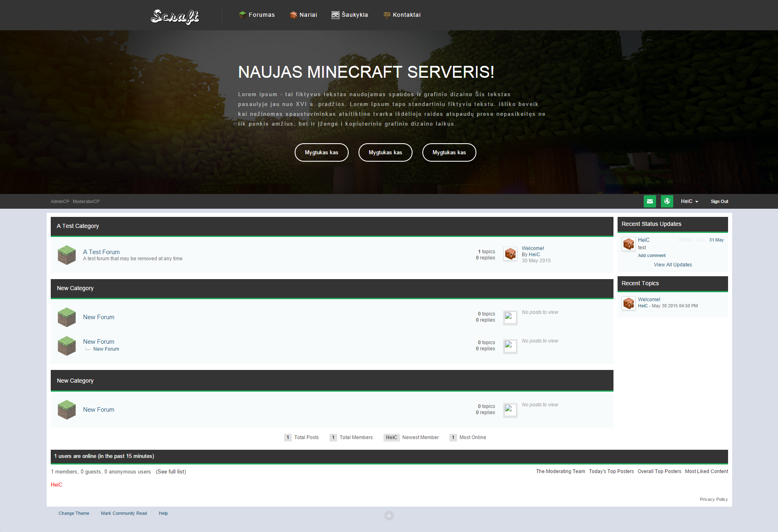778x532 pixels.
Task: Click Add comment link
Action: (x=652, y=255)
